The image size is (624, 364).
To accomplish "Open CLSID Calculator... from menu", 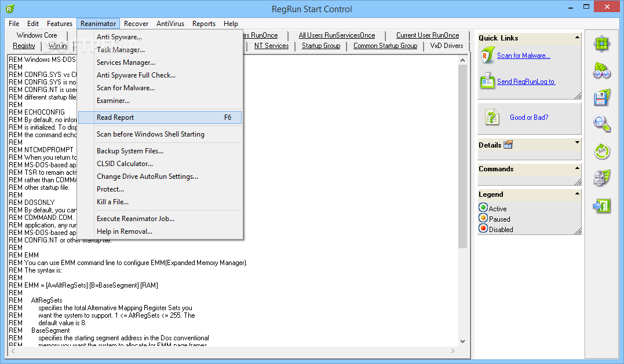I will (160, 164).
